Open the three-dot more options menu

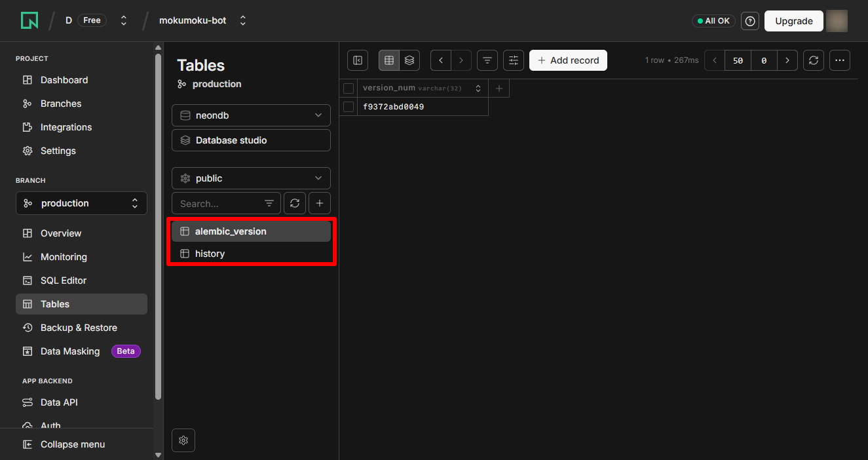[x=840, y=60]
